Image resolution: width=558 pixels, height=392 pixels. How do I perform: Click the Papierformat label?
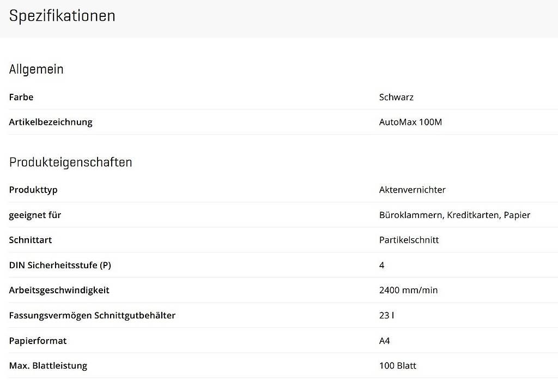click(38, 341)
